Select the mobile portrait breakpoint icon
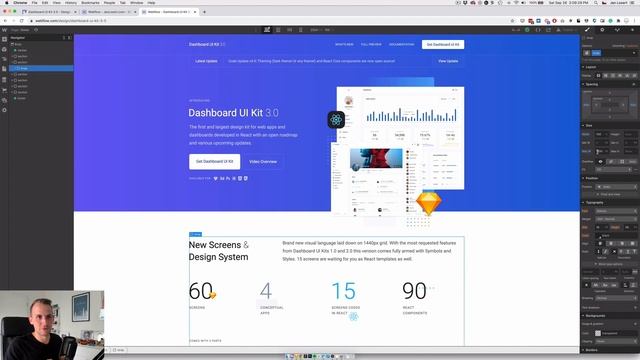 [x=301, y=30]
